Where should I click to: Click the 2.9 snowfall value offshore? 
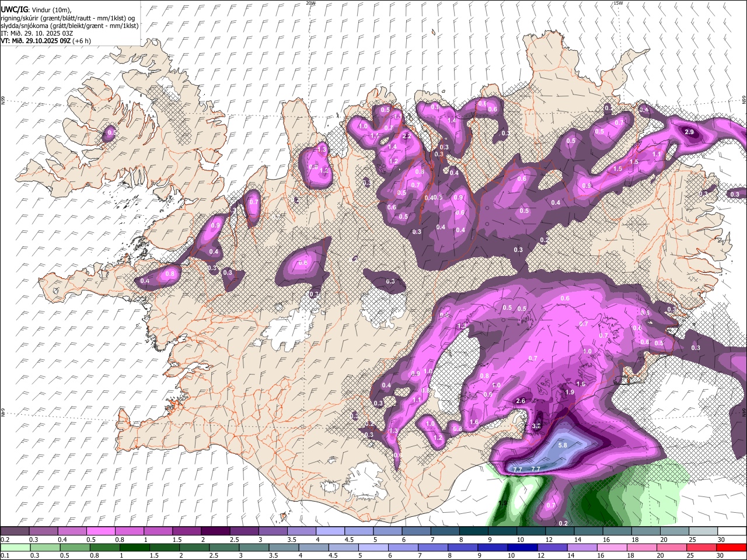(689, 132)
